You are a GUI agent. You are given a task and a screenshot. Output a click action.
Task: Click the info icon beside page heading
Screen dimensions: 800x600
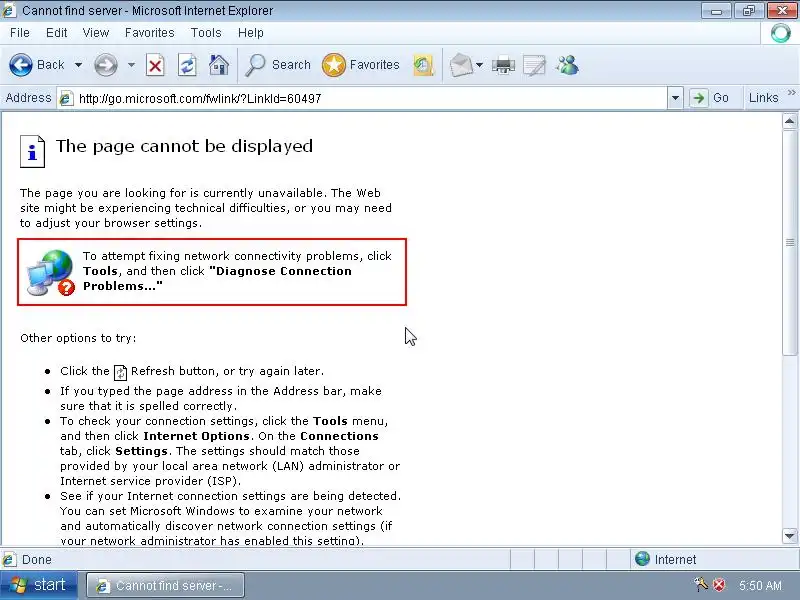click(x=32, y=152)
